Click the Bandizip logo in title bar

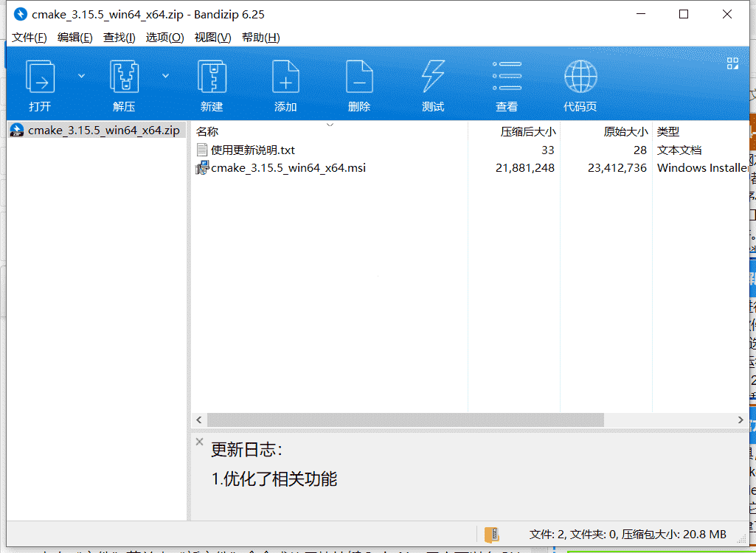[x=20, y=14]
